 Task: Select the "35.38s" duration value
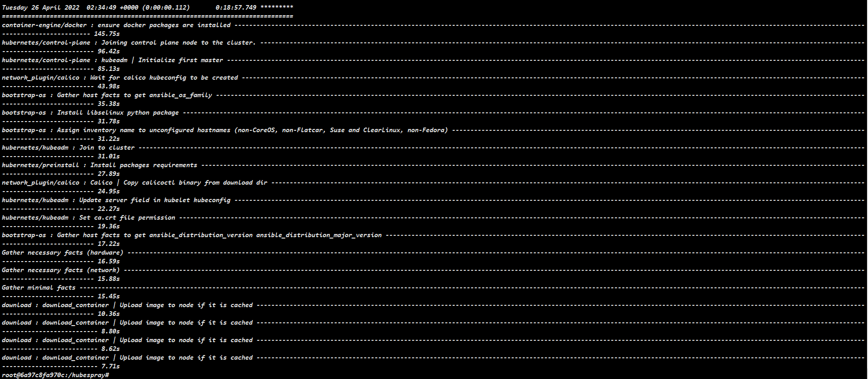point(109,104)
